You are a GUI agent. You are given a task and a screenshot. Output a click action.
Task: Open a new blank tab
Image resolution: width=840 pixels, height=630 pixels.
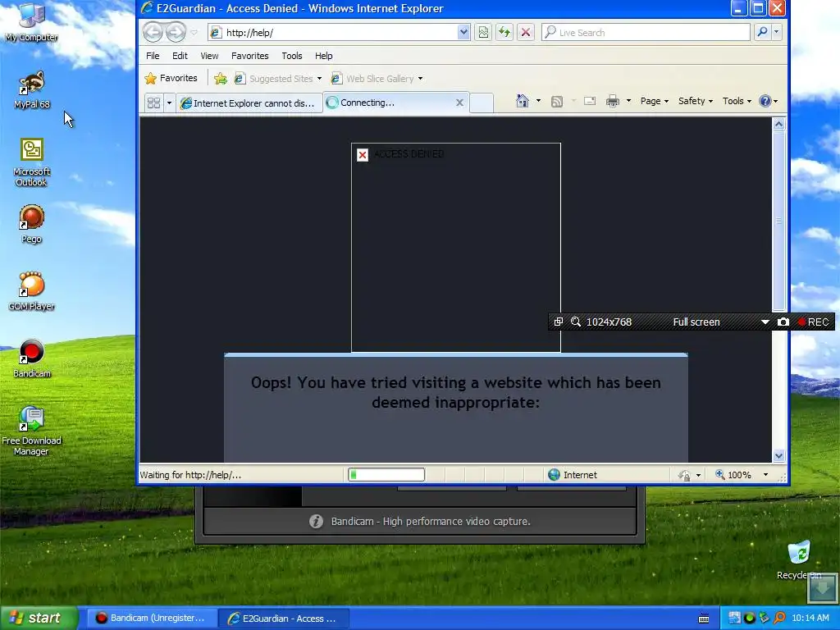[481, 103]
